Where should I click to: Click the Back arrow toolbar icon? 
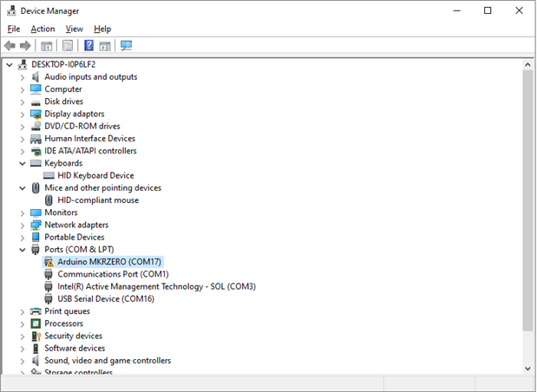[x=10, y=46]
